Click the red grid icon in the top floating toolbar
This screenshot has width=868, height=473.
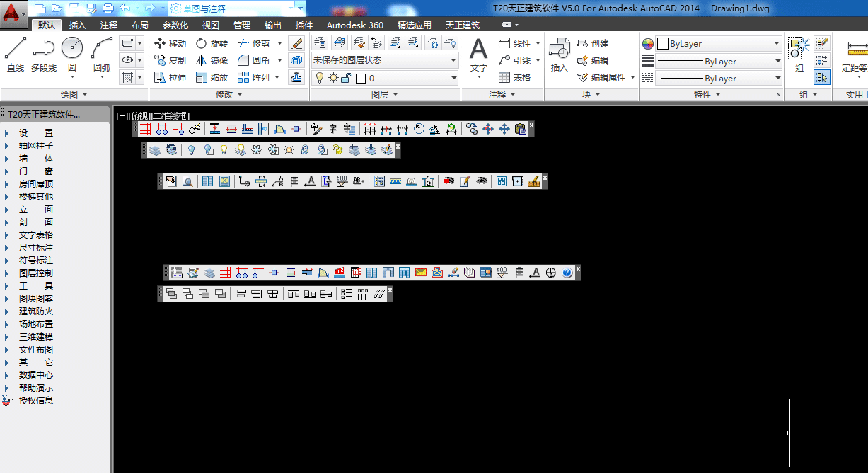point(146,129)
